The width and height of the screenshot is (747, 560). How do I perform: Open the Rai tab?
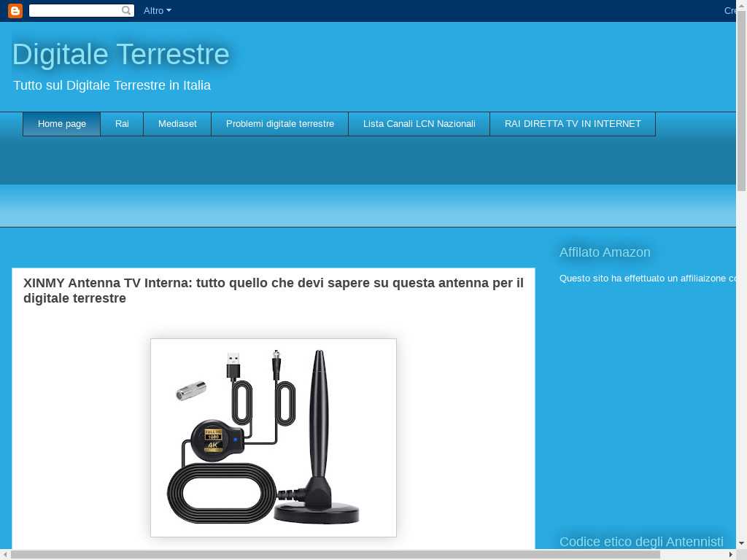(x=122, y=124)
